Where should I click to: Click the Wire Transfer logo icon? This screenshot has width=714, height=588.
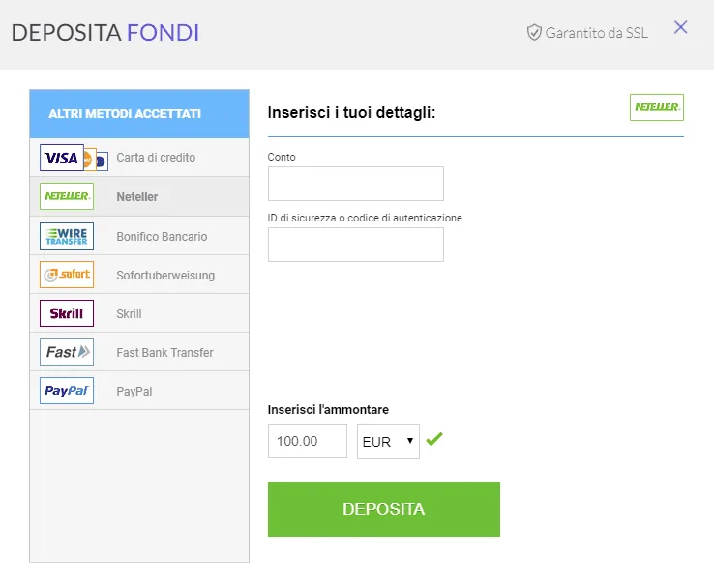(x=67, y=236)
